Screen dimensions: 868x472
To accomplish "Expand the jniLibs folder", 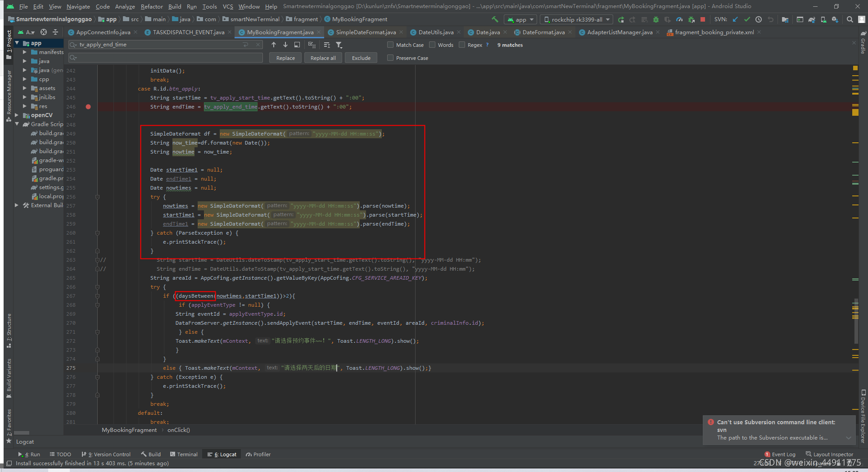I will coord(25,97).
